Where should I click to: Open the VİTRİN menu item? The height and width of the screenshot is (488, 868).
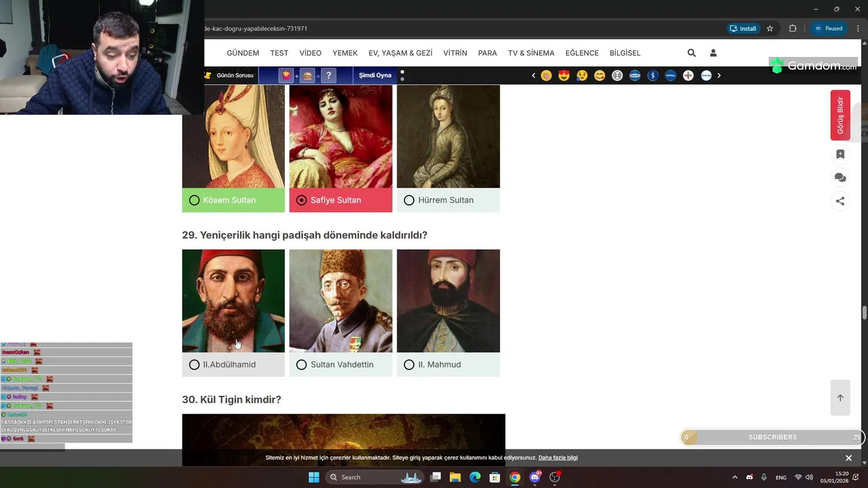point(455,53)
